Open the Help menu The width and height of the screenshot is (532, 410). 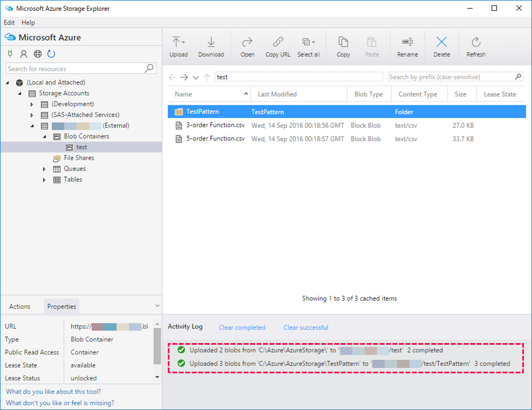tap(28, 22)
